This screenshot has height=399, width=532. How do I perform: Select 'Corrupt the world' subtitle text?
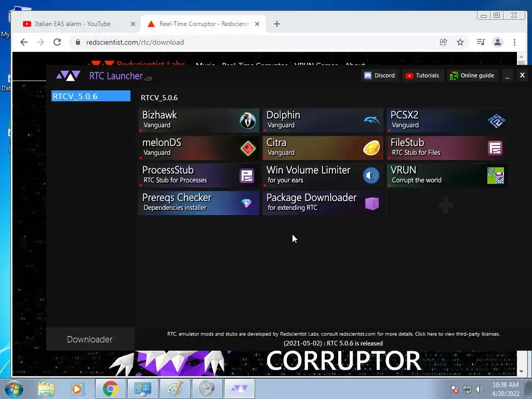coord(417,180)
